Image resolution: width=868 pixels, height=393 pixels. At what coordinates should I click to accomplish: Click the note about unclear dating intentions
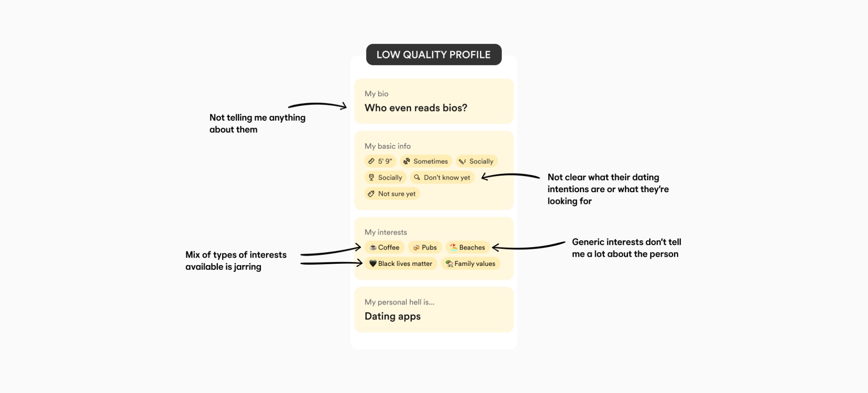(x=608, y=189)
